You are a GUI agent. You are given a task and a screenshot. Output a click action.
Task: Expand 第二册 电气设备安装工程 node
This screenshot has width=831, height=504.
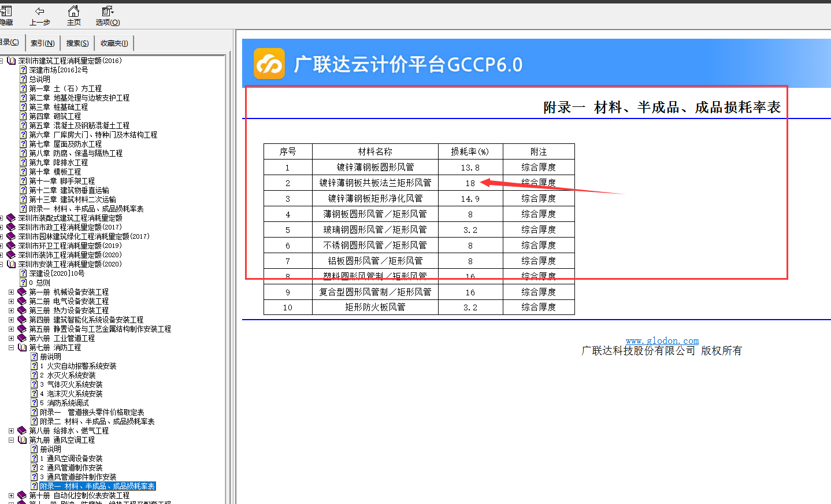coord(11,301)
